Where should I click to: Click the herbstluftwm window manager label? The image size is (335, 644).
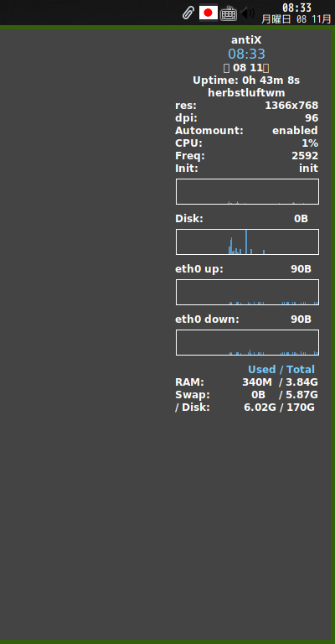tap(246, 93)
